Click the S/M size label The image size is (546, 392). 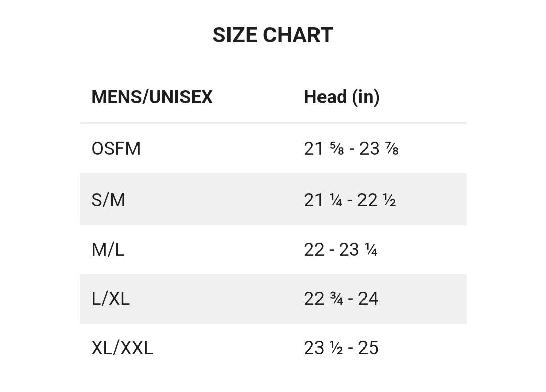click(108, 200)
